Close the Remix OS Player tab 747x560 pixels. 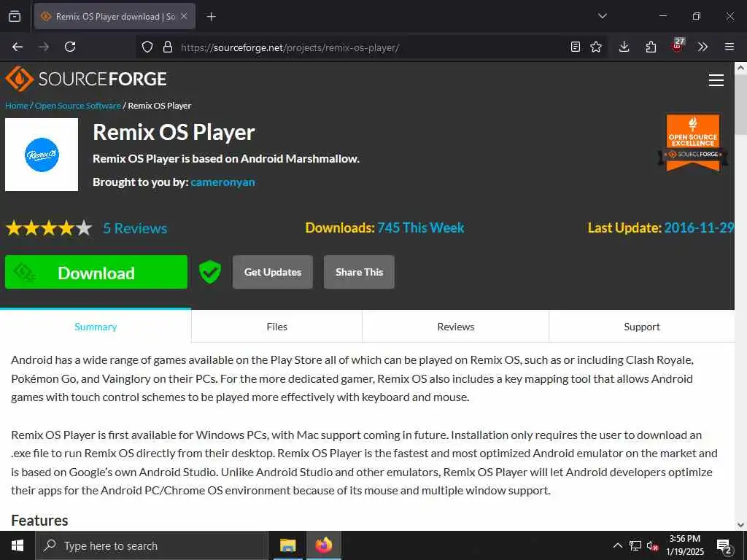(184, 16)
